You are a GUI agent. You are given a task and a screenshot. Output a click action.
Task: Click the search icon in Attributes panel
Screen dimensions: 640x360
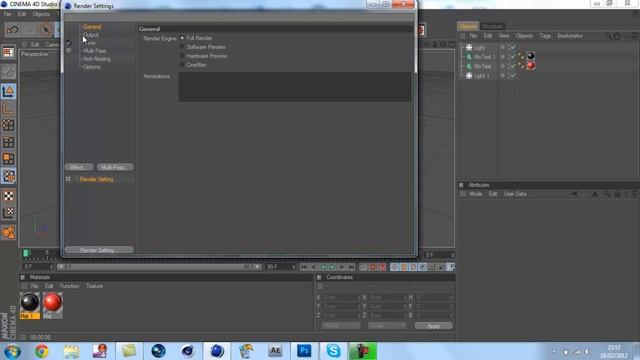tap(607, 194)
